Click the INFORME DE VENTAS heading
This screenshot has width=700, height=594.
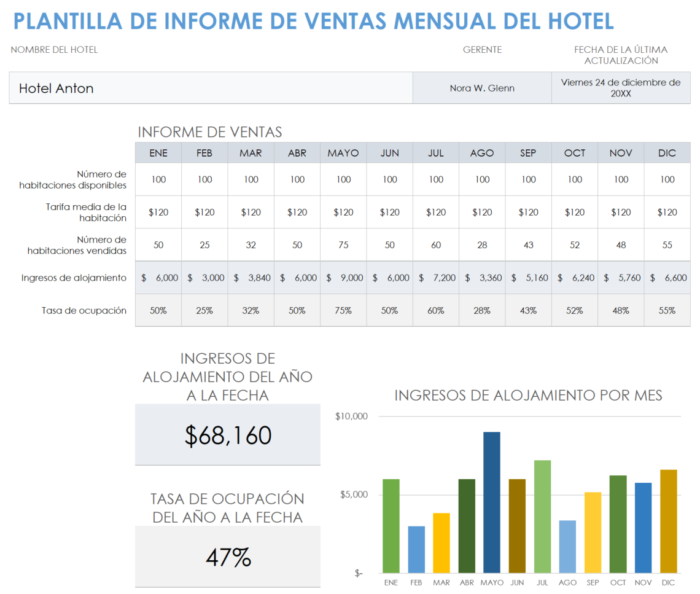point(211,131)
